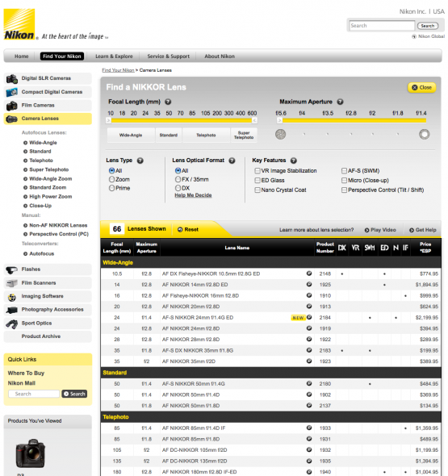Select the Zoom lens type radio button

point(111,179)
